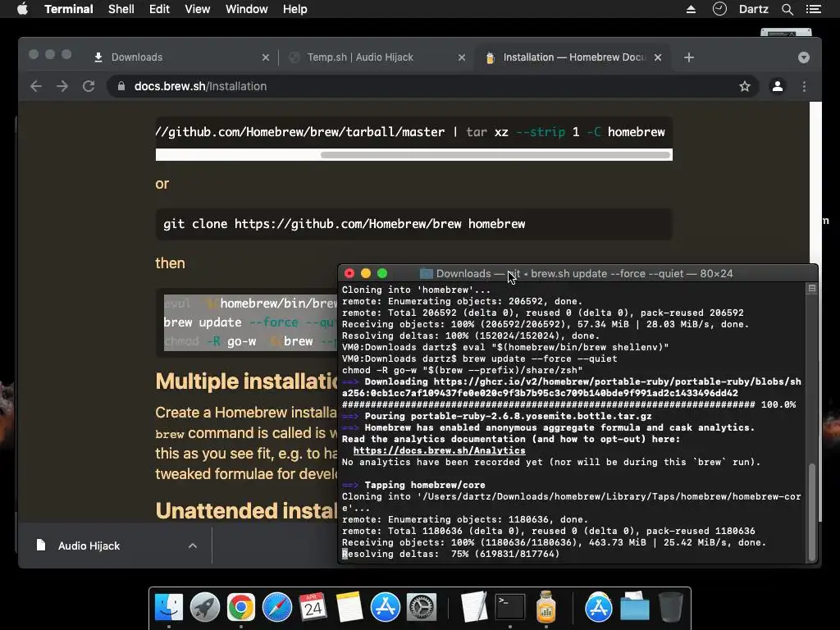Open the Window menu
This screenshot has height=630, width=840.
pyautogui.click(x=246, y=9)
